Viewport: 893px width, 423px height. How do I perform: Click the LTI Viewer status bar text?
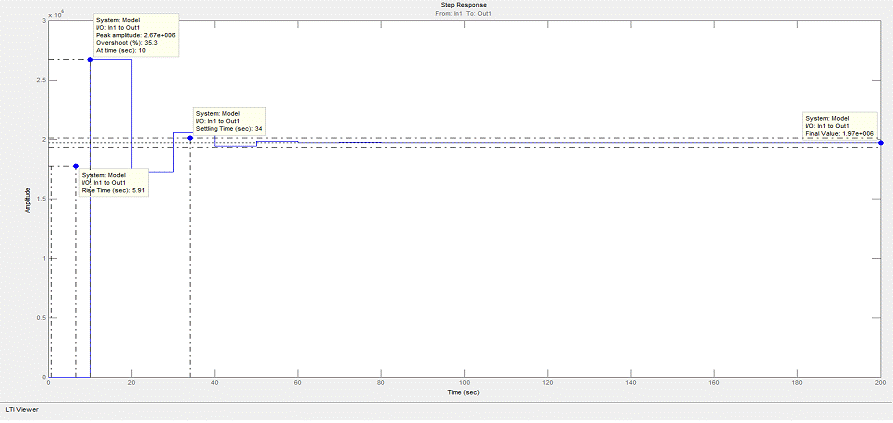point(20,409)
